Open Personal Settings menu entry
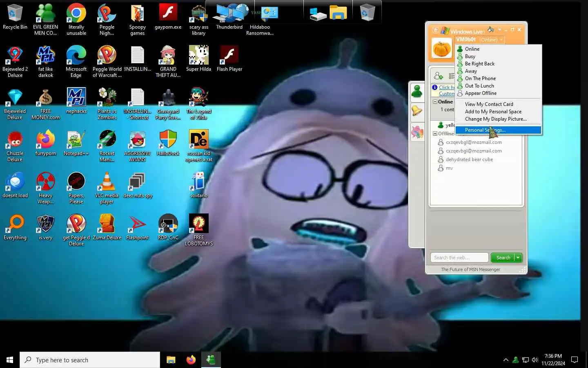 click(498, 130)
